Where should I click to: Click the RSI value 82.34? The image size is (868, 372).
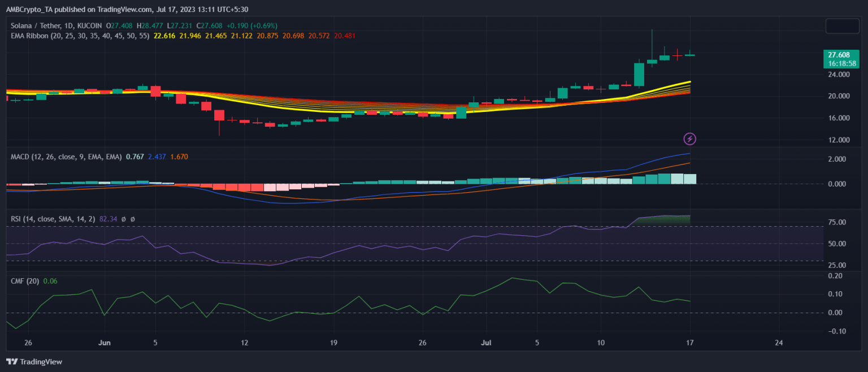[108, 219]
